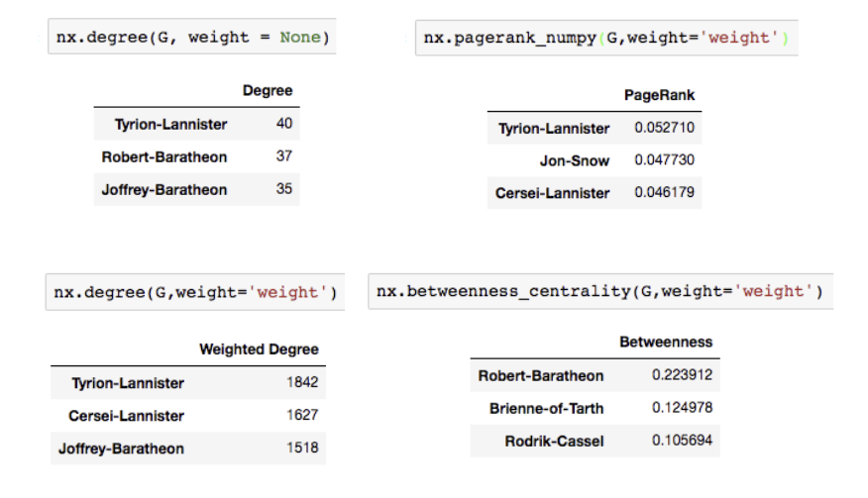Screen dimensions: 868x498
Task: Click Cersei-Lannister in the PageRank table
Action: coord(552,193)
